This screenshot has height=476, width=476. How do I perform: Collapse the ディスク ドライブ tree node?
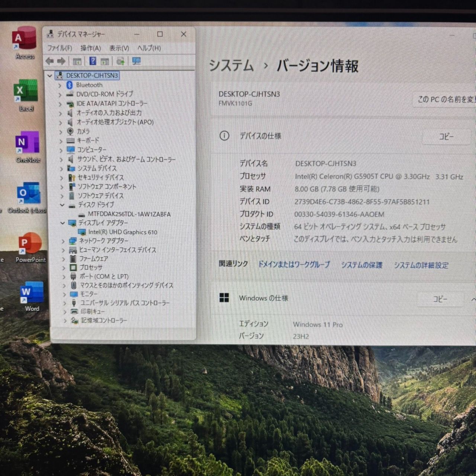62,205
